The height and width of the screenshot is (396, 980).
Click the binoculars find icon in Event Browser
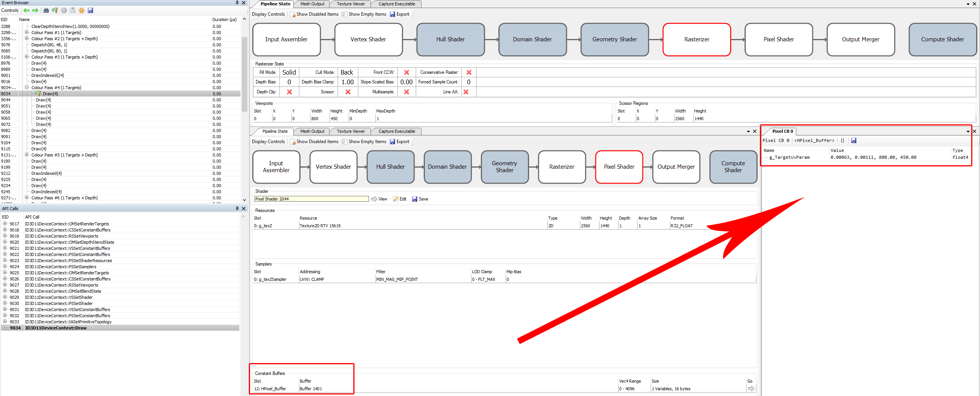coord(46,10)
